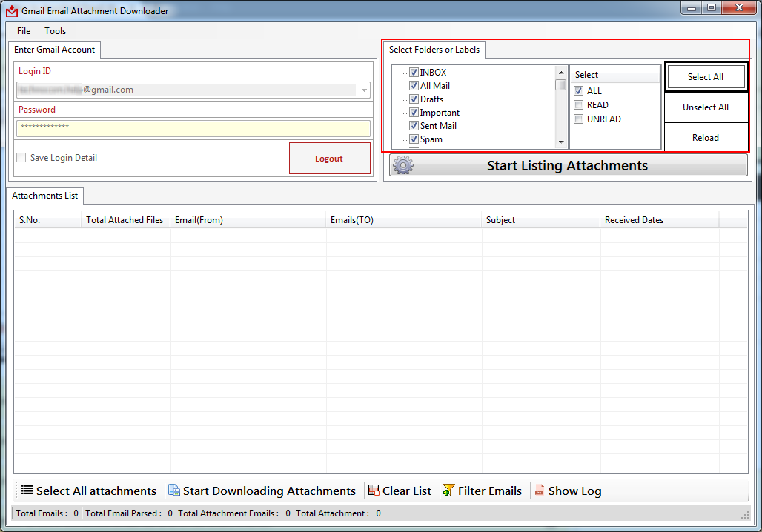The height and width of the screenshot is (532, 762).
Task: Click the All Mail folder label
Action: (x=435, y=85)
